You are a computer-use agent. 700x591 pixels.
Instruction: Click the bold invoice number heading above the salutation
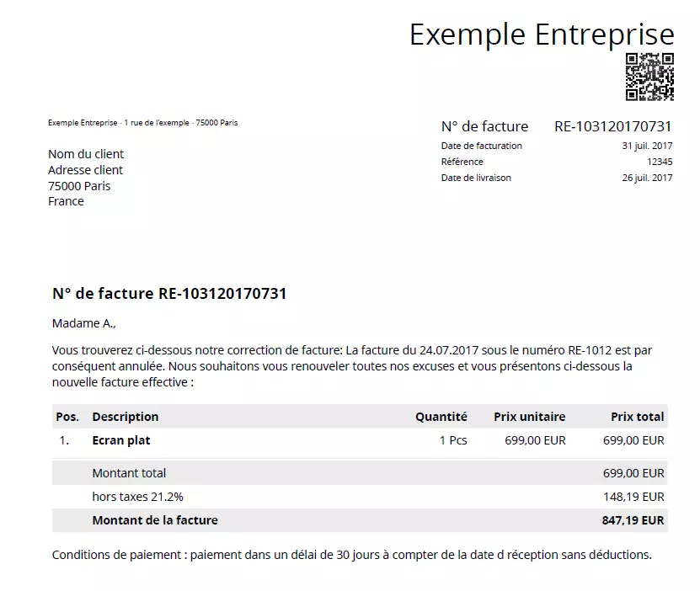(x=169, y=294)
